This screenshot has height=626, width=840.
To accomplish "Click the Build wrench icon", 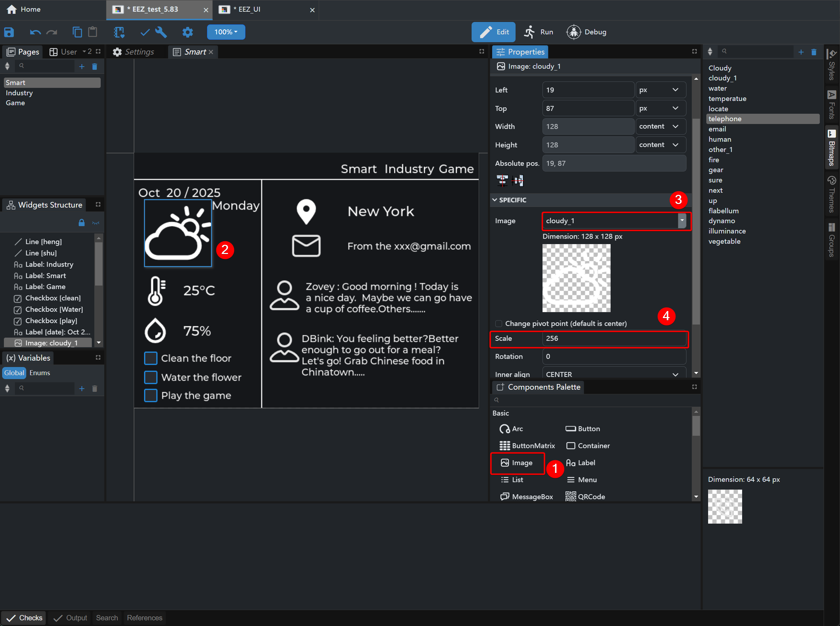I will point(161,32).
